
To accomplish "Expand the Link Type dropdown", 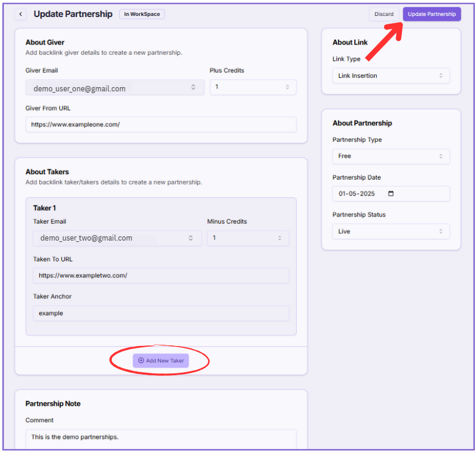I will [x=391, y=76].
